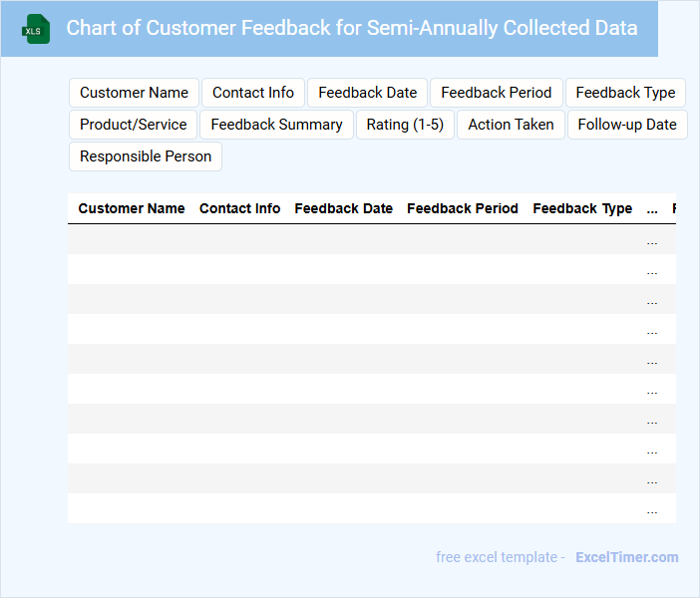Open the ExcelTimer.com link
Viewport: 700px width, 598px height.
pyautogui.click(x=626, y=557)
